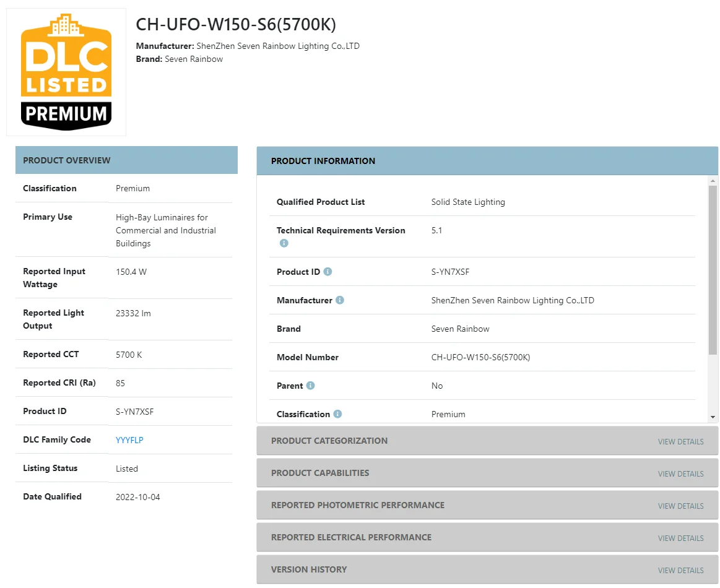Show info for the Classification field icon

click(337, 414)
